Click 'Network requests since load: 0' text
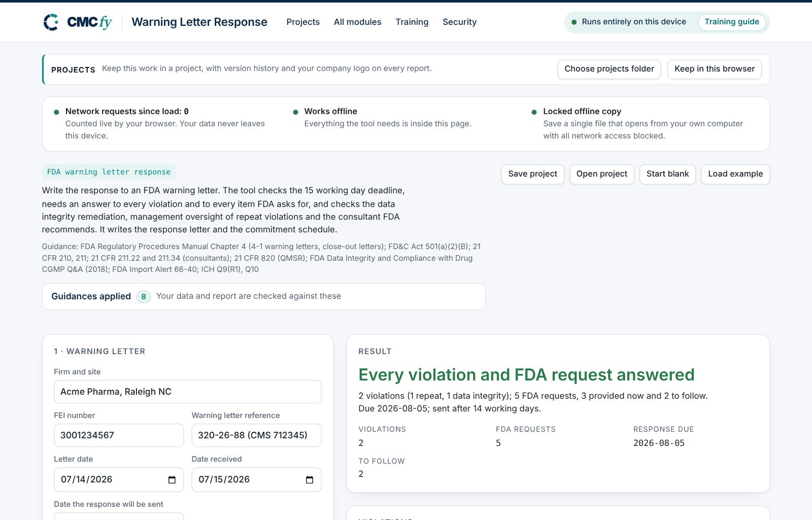 127,111
